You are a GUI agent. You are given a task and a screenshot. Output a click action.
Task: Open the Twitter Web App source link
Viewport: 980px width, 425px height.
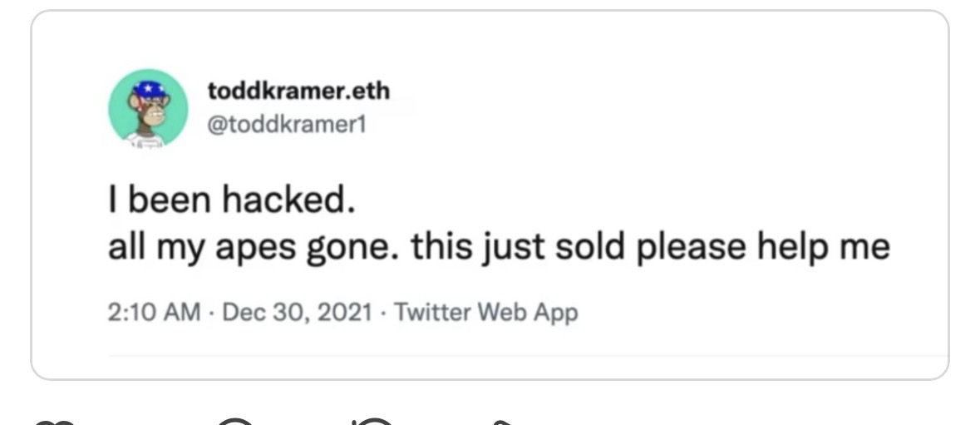click(x=485, y=313)
